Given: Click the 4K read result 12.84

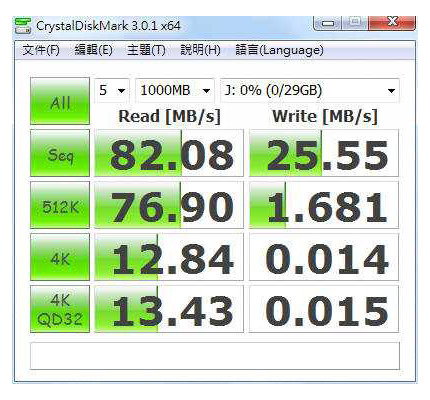Looking at the screenshot, I should pos(169,257).
